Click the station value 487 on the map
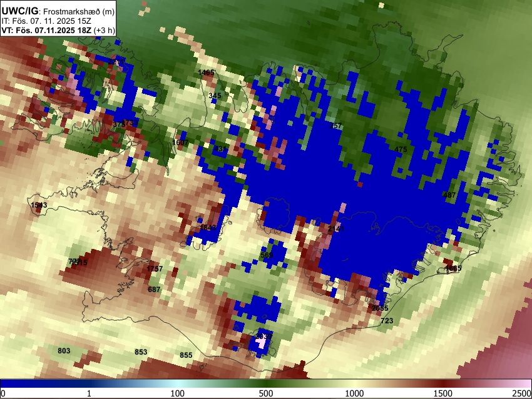 click(x=449, y=195)
